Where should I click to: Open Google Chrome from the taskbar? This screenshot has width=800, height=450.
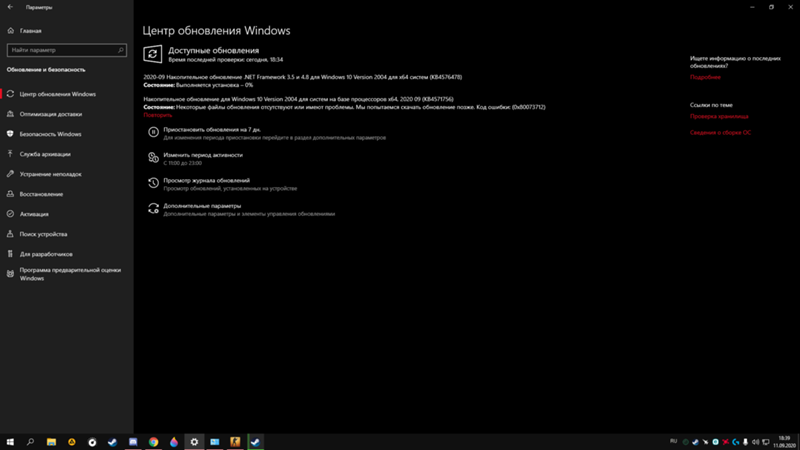coord(153,442)
